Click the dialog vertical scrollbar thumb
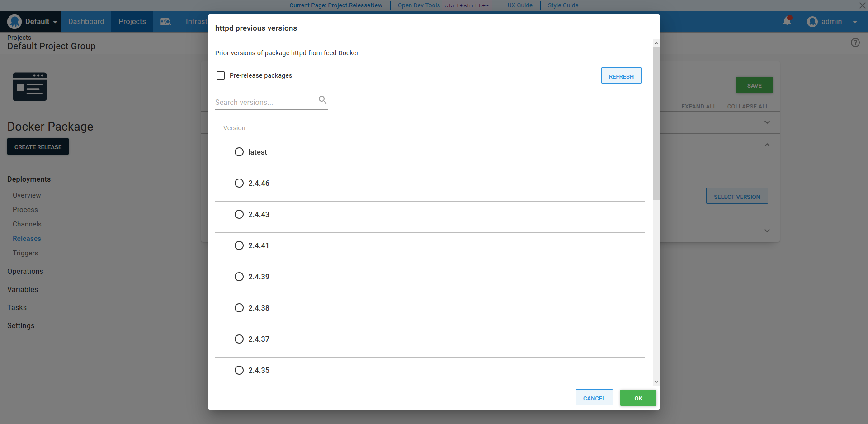The width and height of the screenshot is (868, 424). 656,123
